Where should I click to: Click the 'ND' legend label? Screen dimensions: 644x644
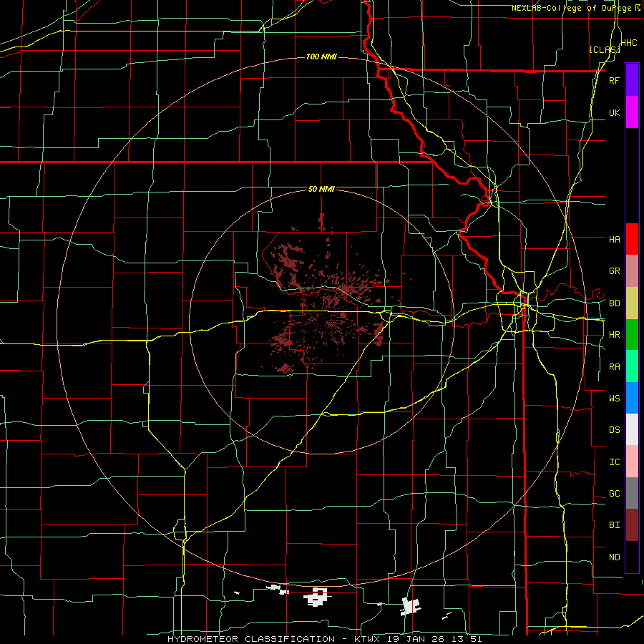tap(614, 557)
